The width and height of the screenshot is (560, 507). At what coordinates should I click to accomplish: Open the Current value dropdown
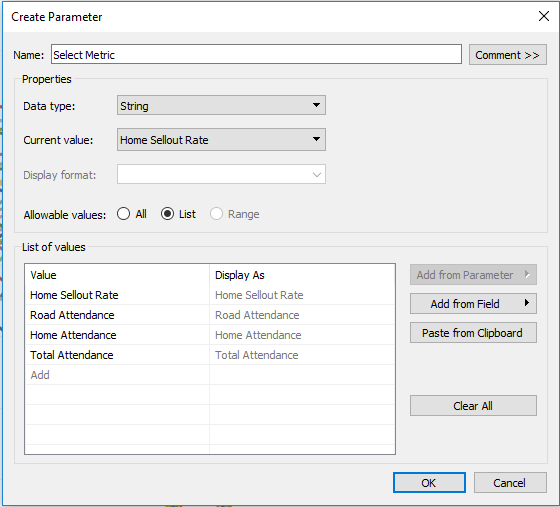[x=221, y=140]
